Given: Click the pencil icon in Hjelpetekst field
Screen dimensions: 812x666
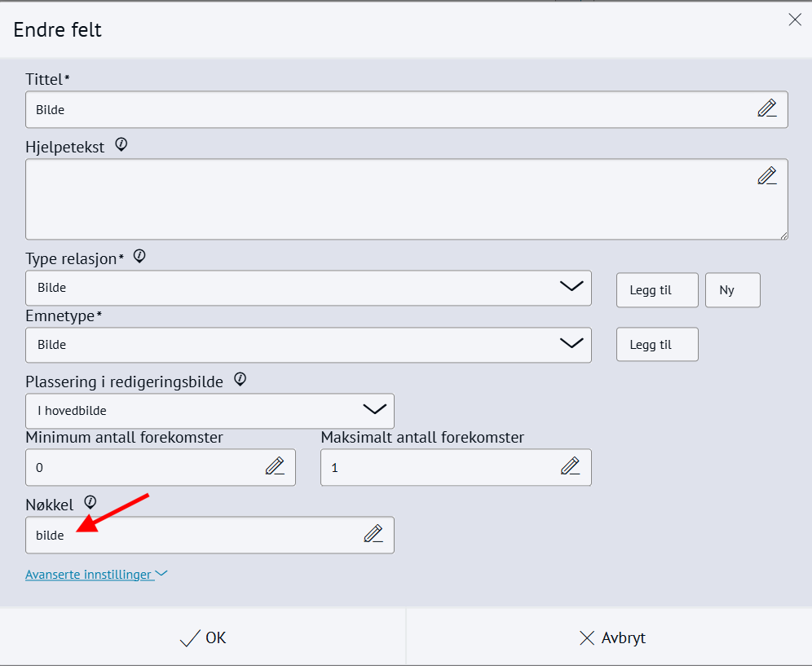Looking at the screenshot, I should pos(766,175).
